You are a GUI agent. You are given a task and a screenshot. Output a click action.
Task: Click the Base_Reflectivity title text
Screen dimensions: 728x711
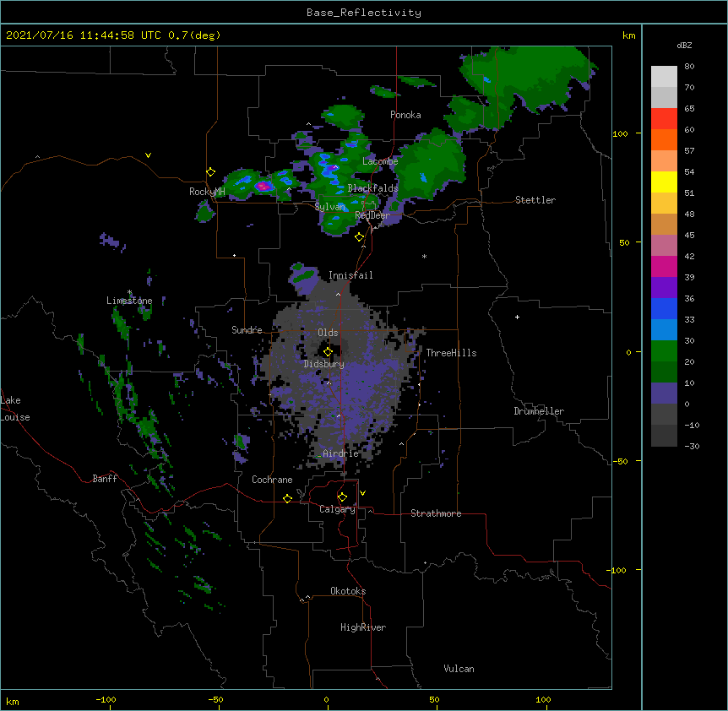tap(364, 13)
